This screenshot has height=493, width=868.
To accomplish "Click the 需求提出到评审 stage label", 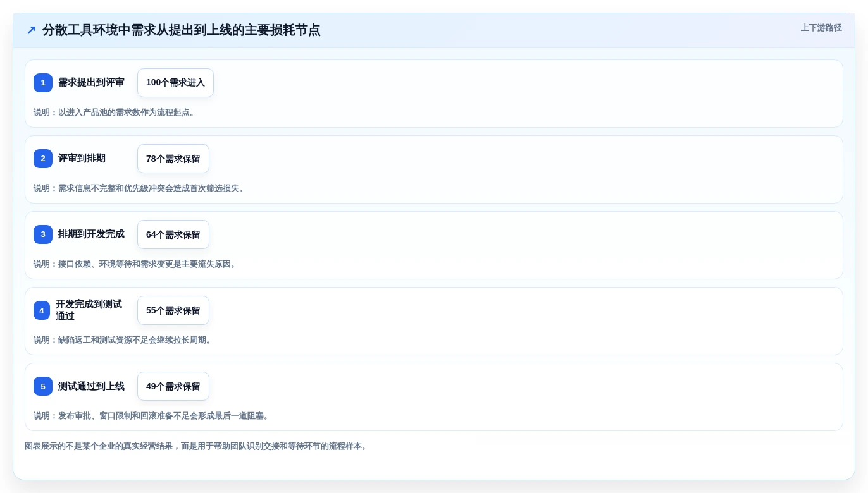I will [x=91, y=83].
